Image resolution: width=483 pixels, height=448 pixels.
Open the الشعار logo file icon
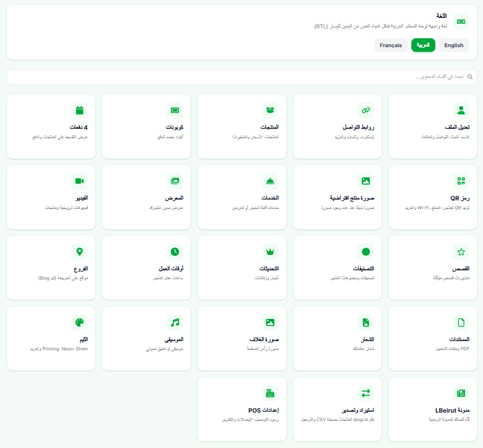coord(366,323)
